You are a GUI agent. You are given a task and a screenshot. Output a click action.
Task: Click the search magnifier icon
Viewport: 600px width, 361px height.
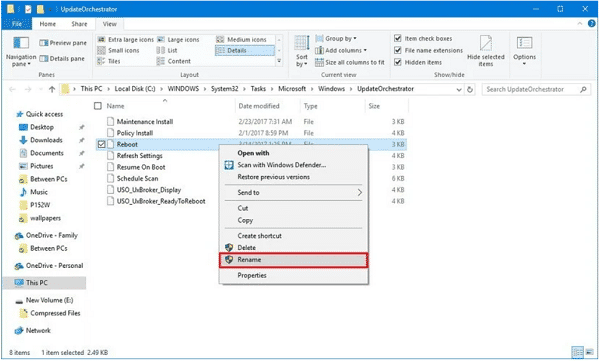tap(583, 89)
